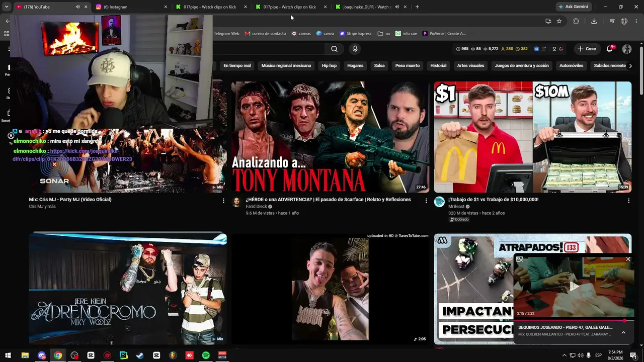Open Chrome three-dot menu
This screenshot has width=644, height=362.
[636, 21]
